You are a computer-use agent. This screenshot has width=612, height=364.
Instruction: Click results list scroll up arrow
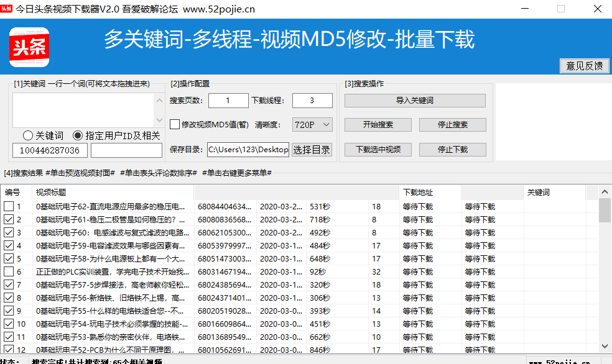pos(605,192)
